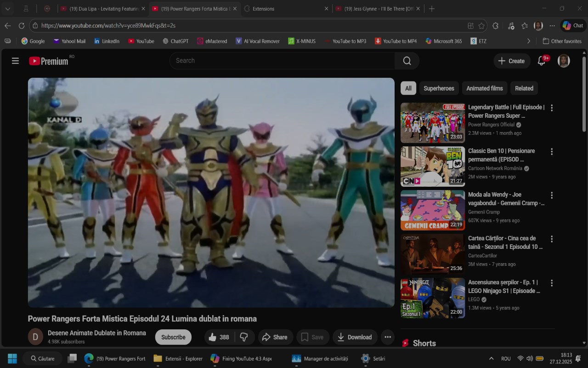588x368 pixels.
Task: Open the Extensions puzzle icon in toolbar
Action: [495, 26]
